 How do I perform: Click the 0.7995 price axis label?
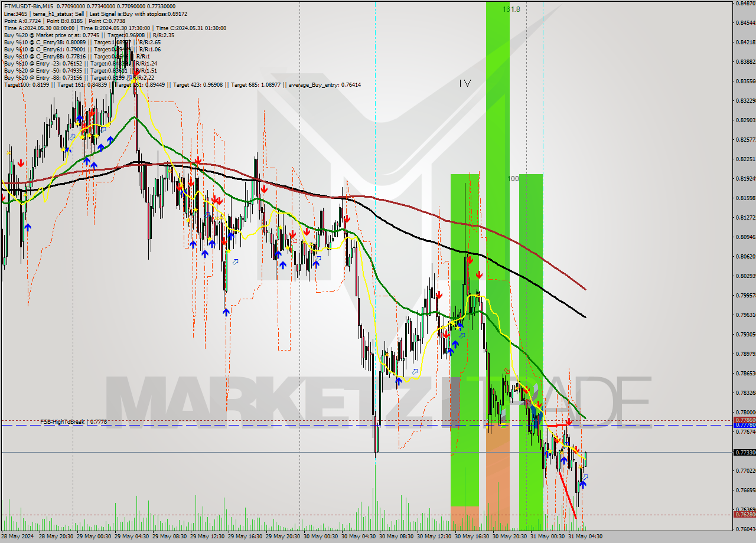(745, 295)
